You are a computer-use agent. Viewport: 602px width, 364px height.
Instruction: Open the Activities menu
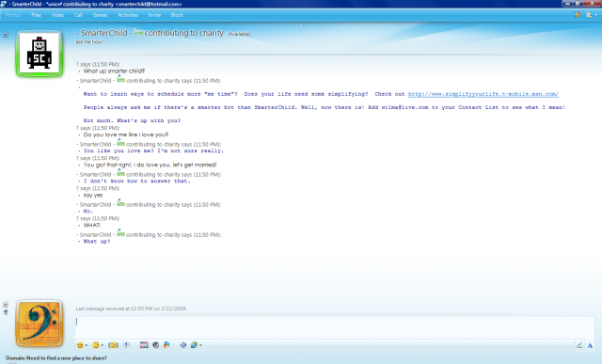pyautogui.click(x=128, y=15)
